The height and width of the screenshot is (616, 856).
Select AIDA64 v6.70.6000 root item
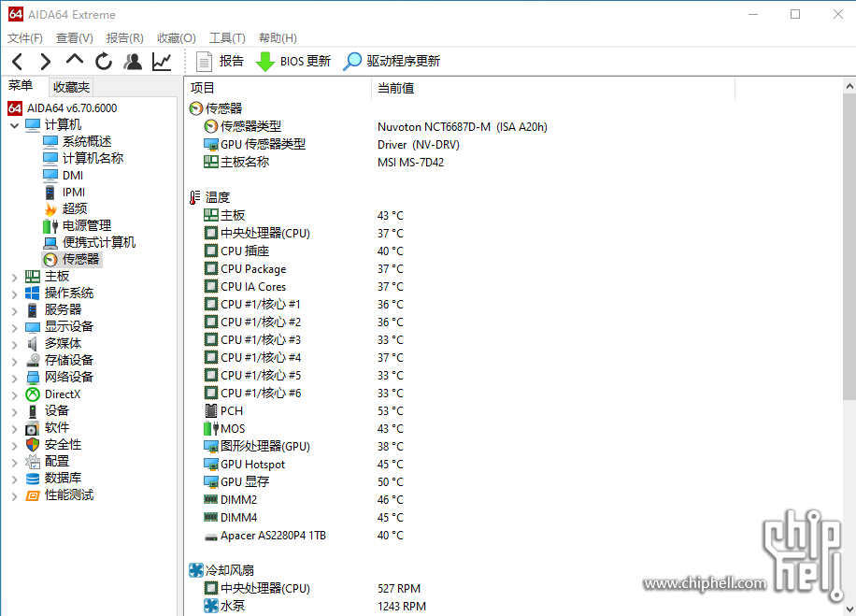[x=63, y=108]
